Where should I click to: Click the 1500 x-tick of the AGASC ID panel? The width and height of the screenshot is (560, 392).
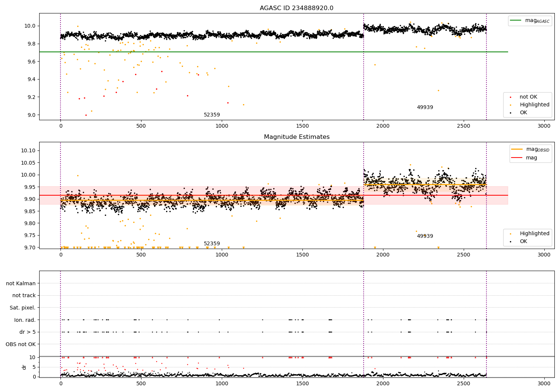[302, 126]
